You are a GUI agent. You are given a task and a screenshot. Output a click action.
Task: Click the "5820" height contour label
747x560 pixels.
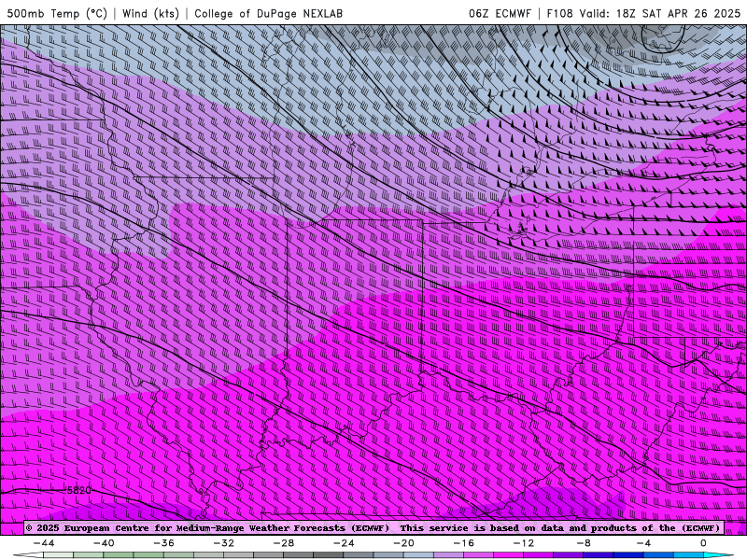coord(78,490)
